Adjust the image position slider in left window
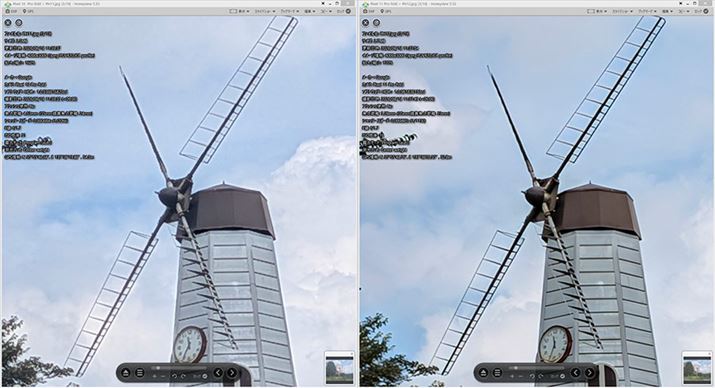The image size is (715, 388). [179, 368]
